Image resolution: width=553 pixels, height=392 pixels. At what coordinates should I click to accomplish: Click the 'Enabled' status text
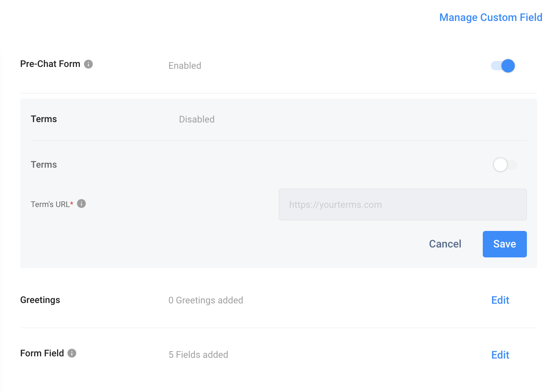pyautogui.click(x=185, y=65)
